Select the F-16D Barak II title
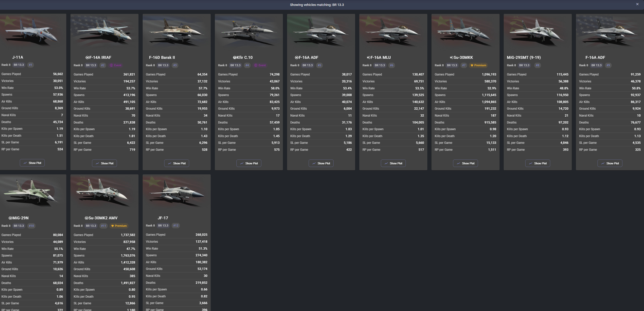This screenshot has height=311, width=644. coord(162,58)
